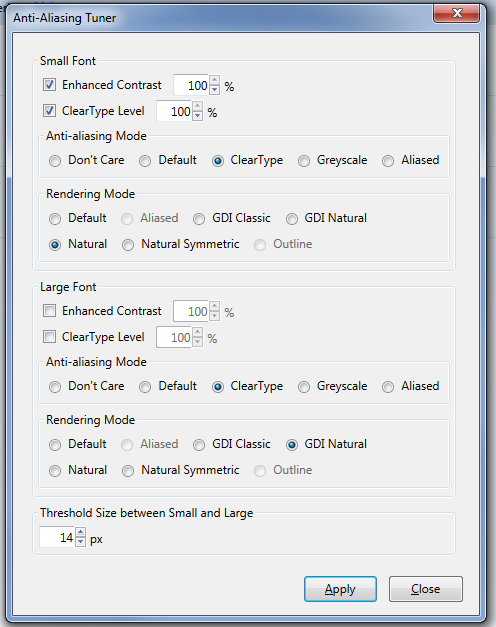The width and height of the screenshot is (496, 627).
Task: Uncheck Small Font ClearType Level checkbox
Action: (49, 111)
